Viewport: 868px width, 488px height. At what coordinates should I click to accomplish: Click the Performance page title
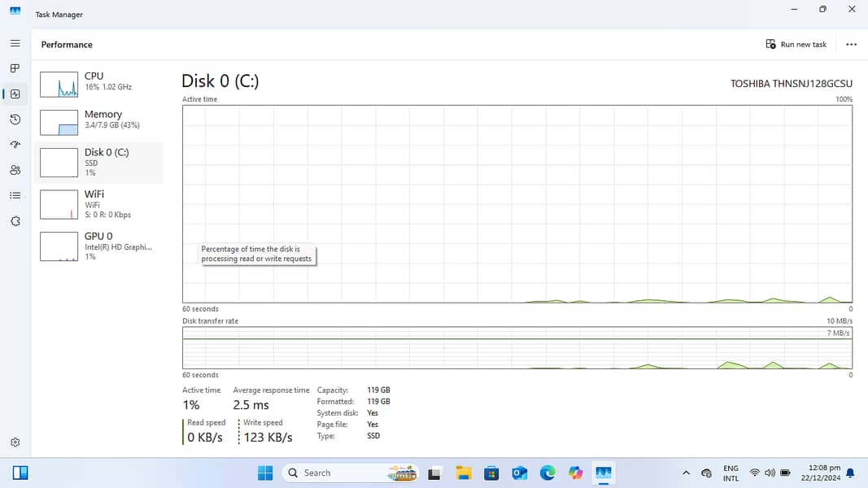pyautogui.click(x=67, y=44)
